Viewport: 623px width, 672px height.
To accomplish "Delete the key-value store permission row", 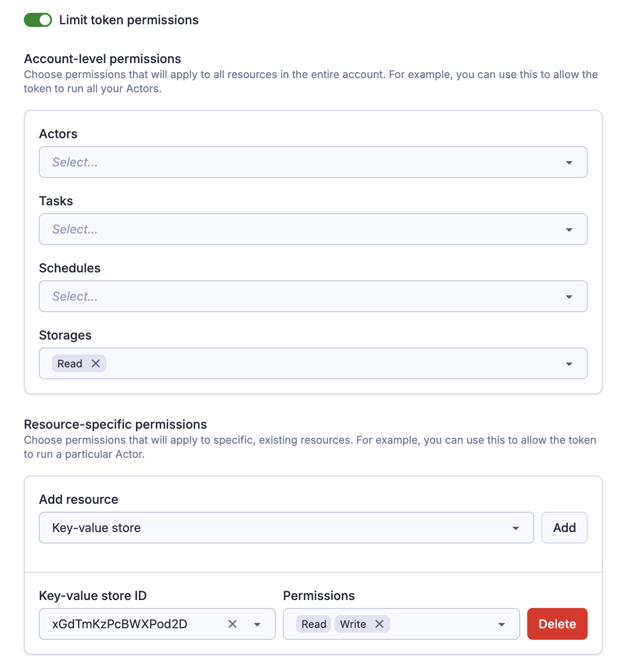I will [557, 624].
